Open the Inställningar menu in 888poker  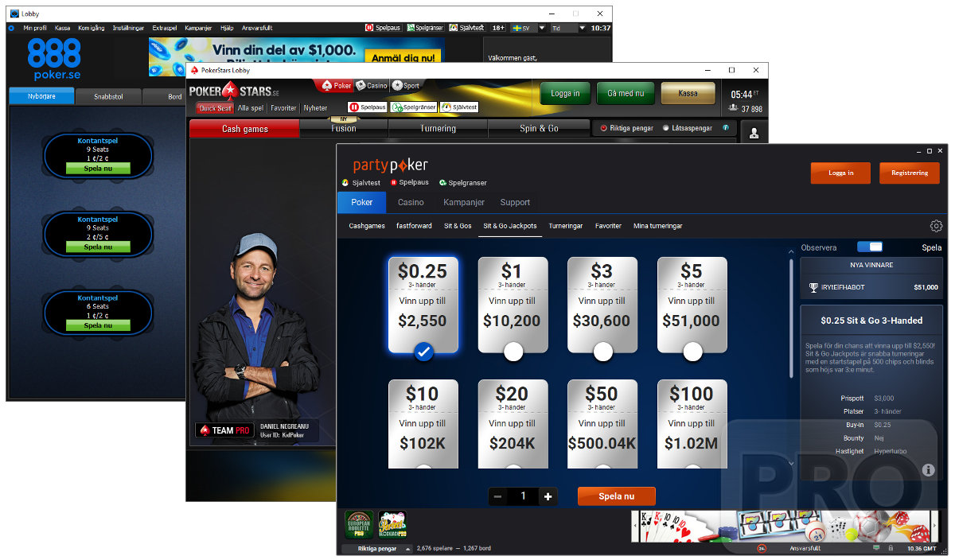[128, 28]
